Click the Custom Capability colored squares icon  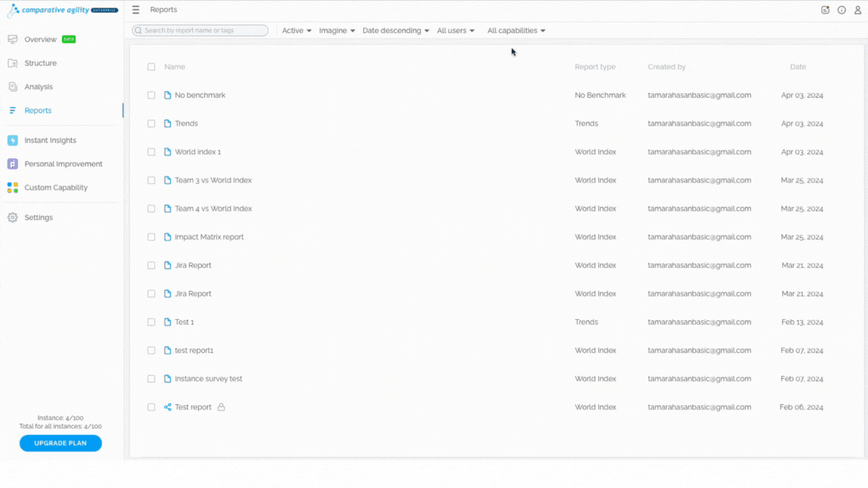pyautogui.click(x=13, y=188)
